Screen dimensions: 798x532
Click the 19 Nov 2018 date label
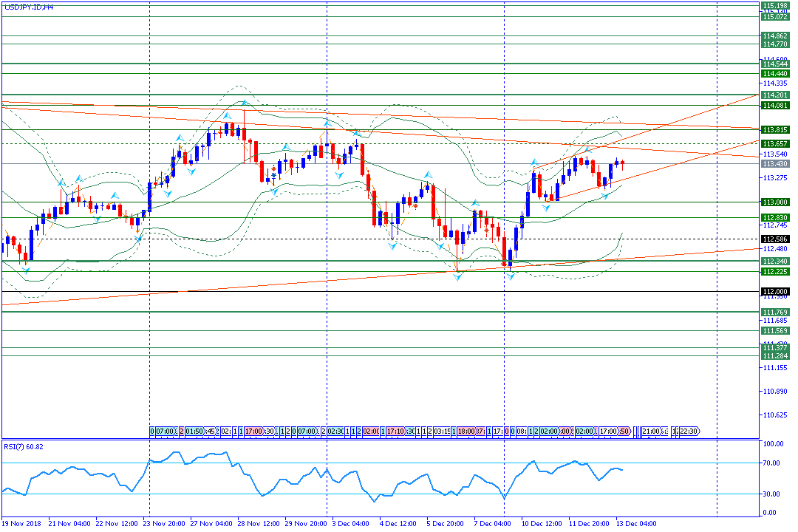21,524
